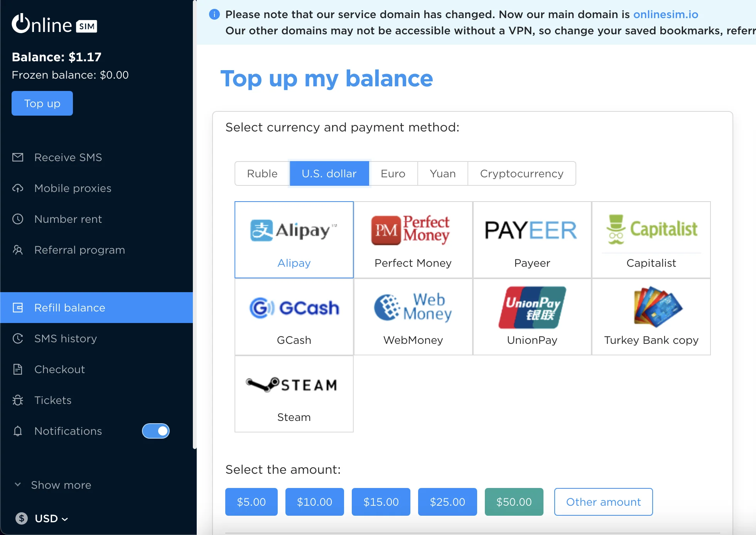Expand the Show more sidebar section
756x535 pixels.
coord(52,485)
